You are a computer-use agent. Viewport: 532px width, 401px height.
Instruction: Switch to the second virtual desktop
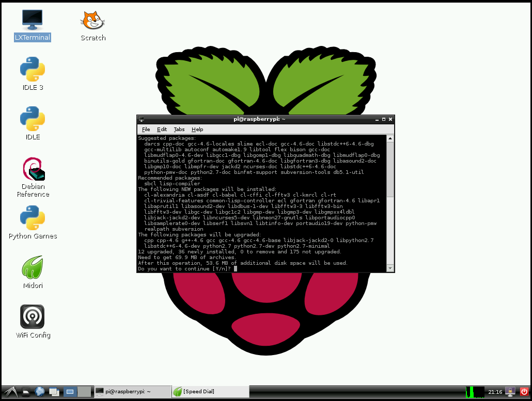(x=84, y=392)
